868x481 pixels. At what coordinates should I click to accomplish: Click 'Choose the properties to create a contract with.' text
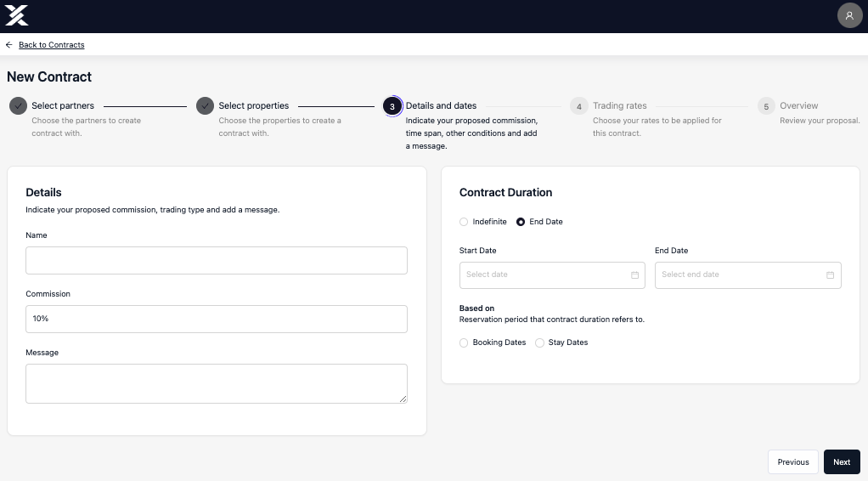279,127
